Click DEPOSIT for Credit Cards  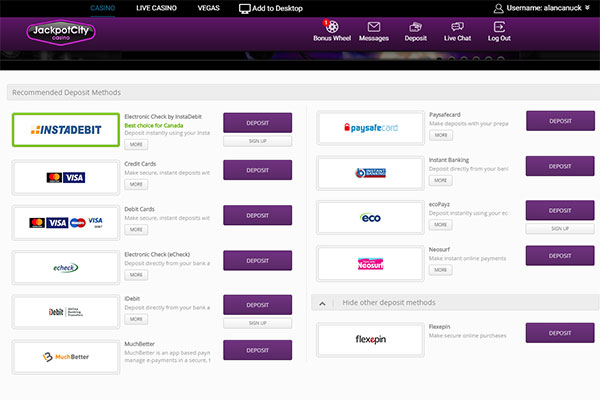258,170
